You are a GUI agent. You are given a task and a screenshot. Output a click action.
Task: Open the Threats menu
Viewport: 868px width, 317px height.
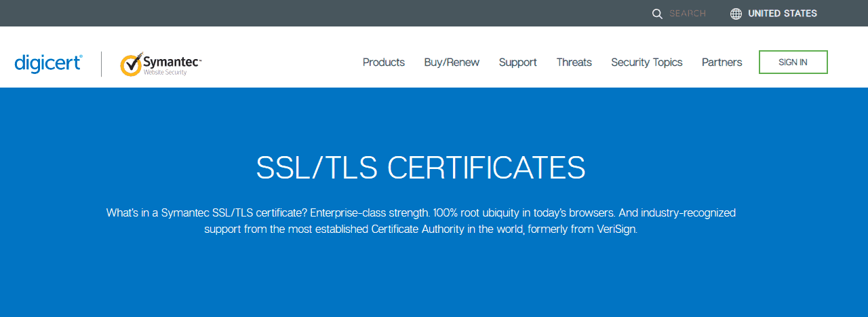click(574, 62)
